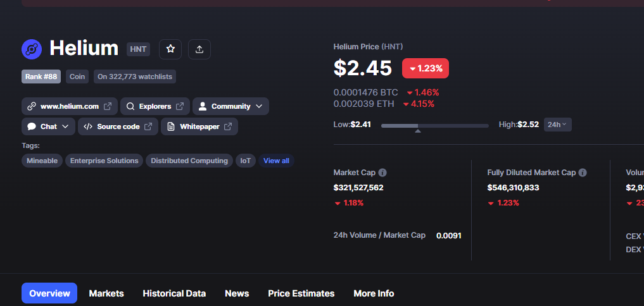Open the Whitepaper link
The height and width of the screenshot is (306, 644).
(199, 126)
